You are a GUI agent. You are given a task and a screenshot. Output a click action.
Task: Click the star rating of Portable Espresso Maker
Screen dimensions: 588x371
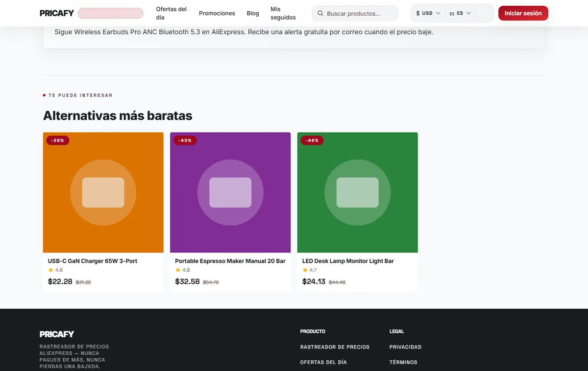tap(183, 270)
